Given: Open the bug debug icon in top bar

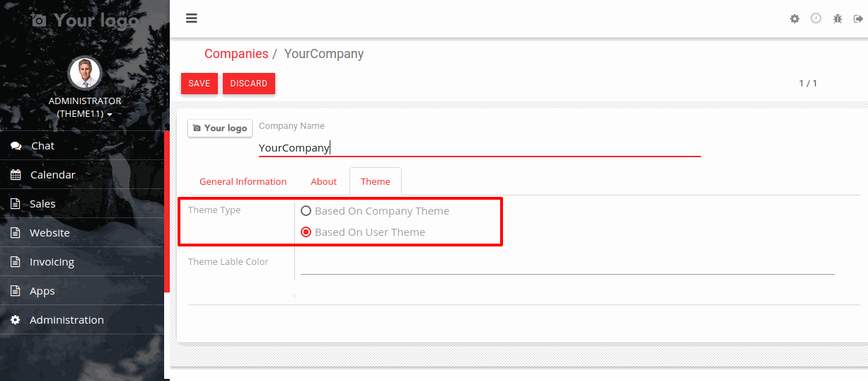Looking at the screenshot, I should click(x=838, y=18).
